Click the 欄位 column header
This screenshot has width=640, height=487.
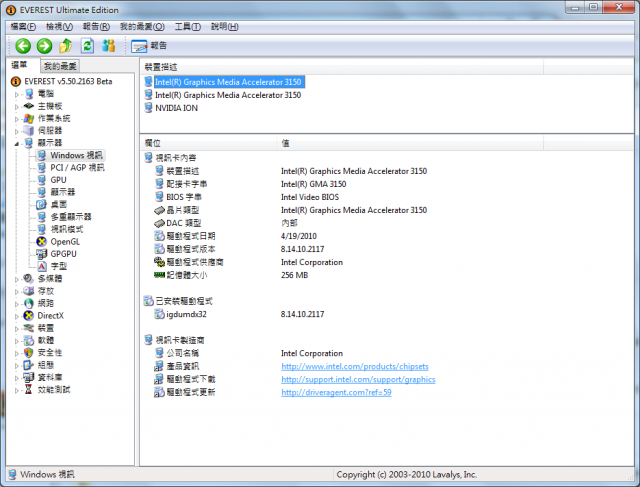(x=209, y=143)
